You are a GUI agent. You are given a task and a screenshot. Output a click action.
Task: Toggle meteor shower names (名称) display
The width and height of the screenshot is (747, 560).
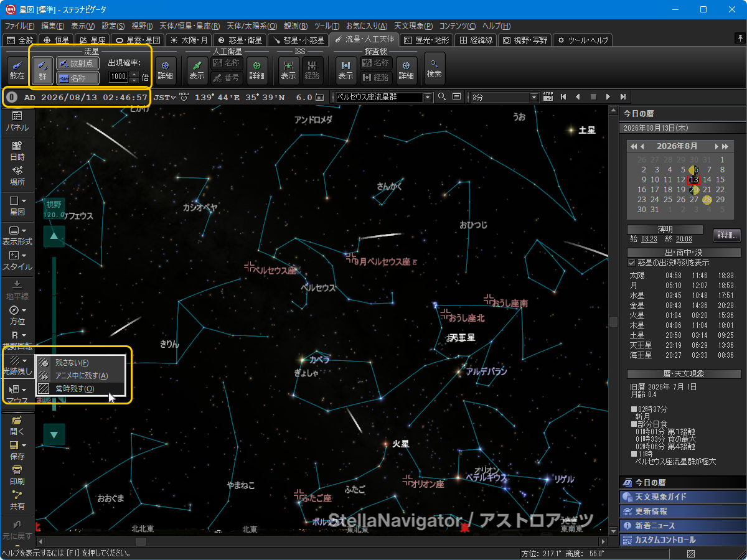coord(78,78)
